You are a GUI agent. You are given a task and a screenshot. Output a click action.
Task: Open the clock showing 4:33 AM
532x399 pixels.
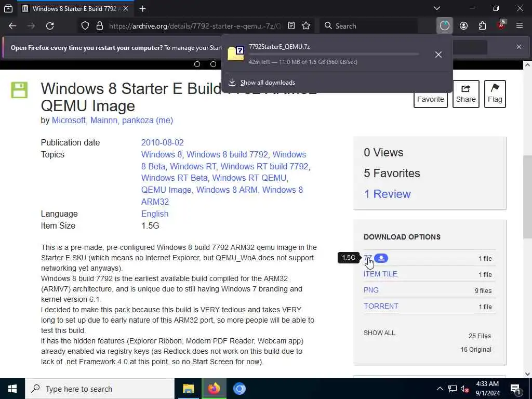(x=487, y=389)
